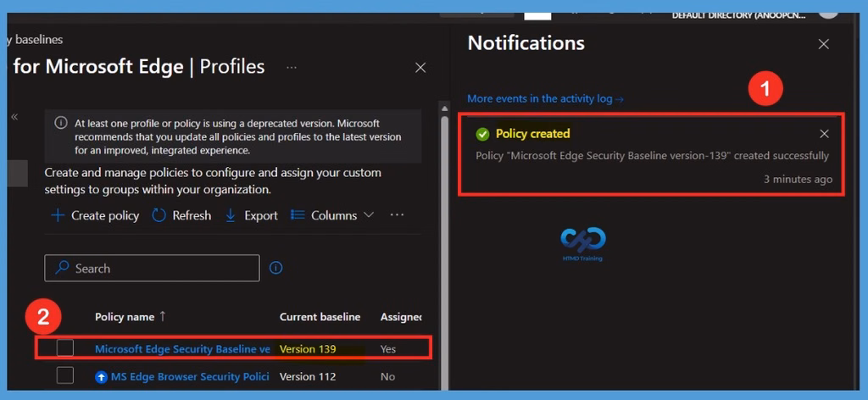Sort by Current baseline column header
The image size is (868, 400).
click(320, 317)
